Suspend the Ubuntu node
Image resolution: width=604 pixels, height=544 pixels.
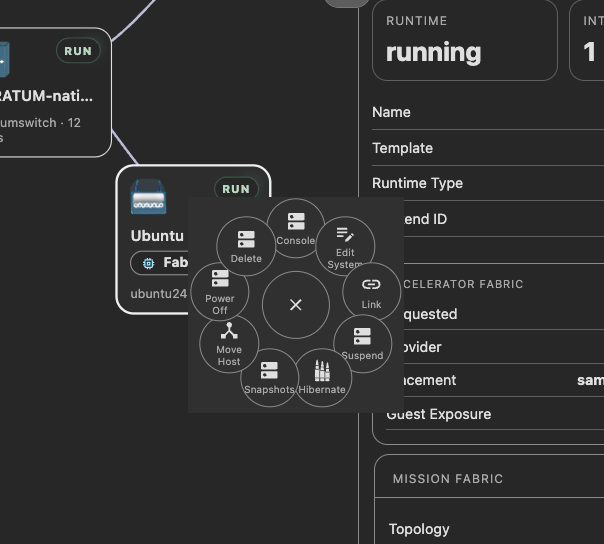[x=362, y=344]
